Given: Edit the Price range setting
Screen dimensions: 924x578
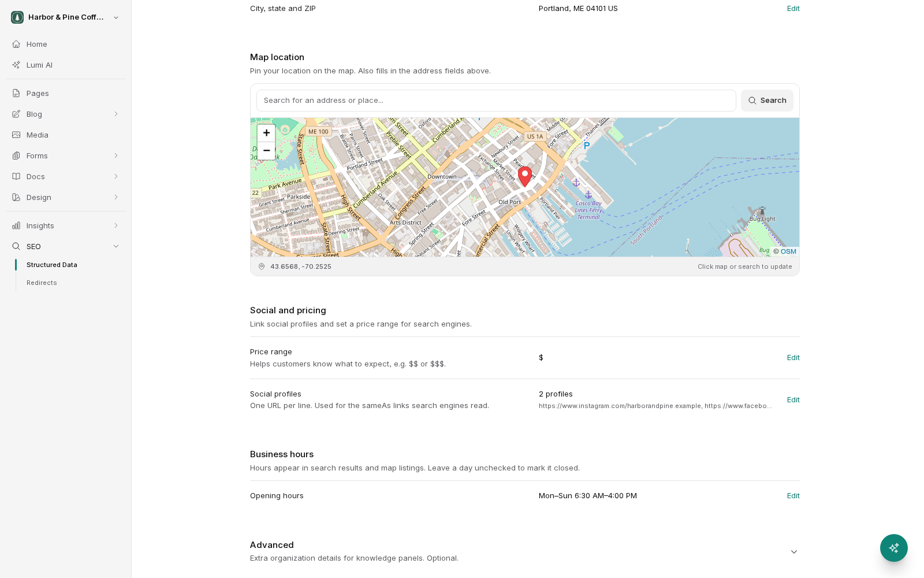Looking at the screenshot, I should [x=793, y=357].
